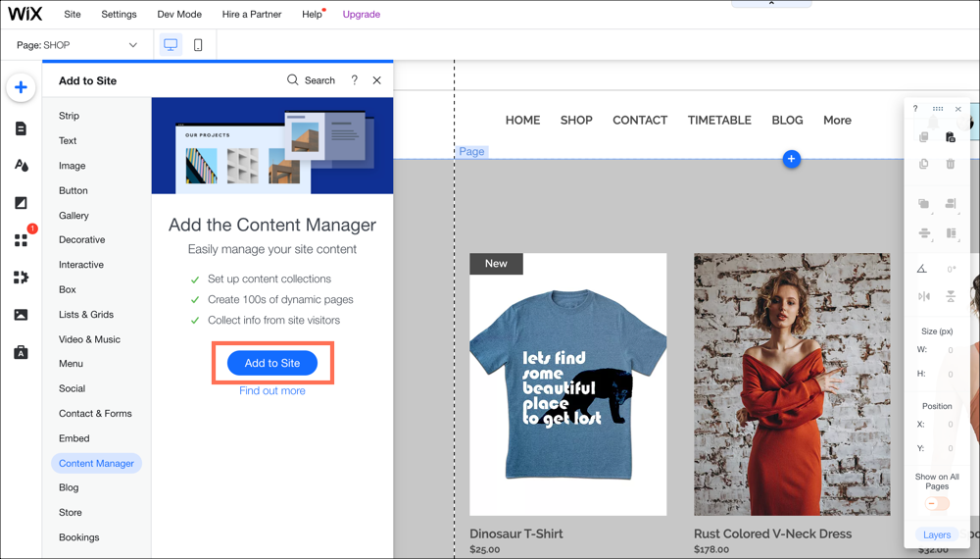This screenshot has height=559, width=980.
Task: Close the Add to Site panel
Action: click(x=377, y=80)
